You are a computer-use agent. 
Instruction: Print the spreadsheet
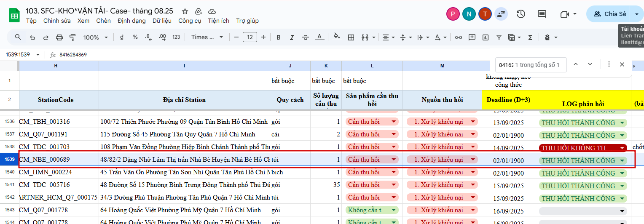pos(59,37)
